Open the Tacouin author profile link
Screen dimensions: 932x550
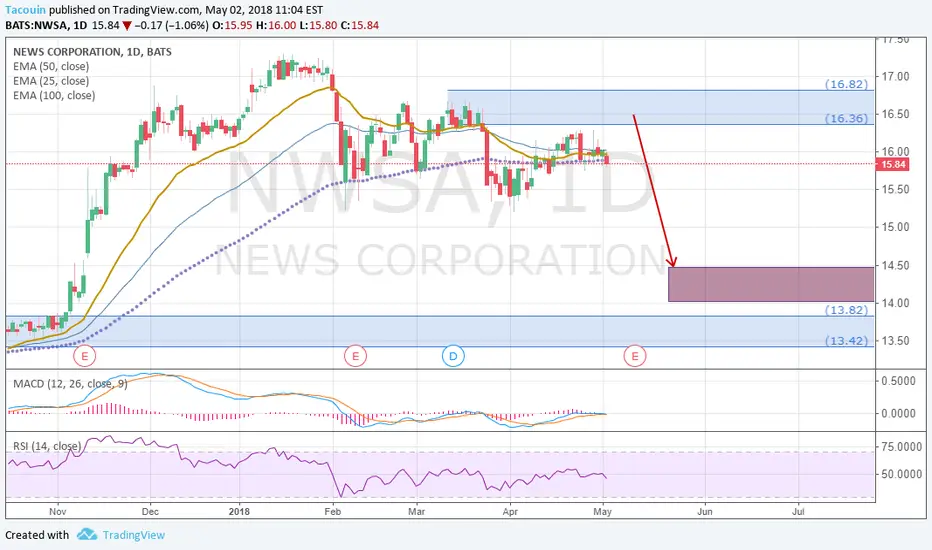click(26, 10)
